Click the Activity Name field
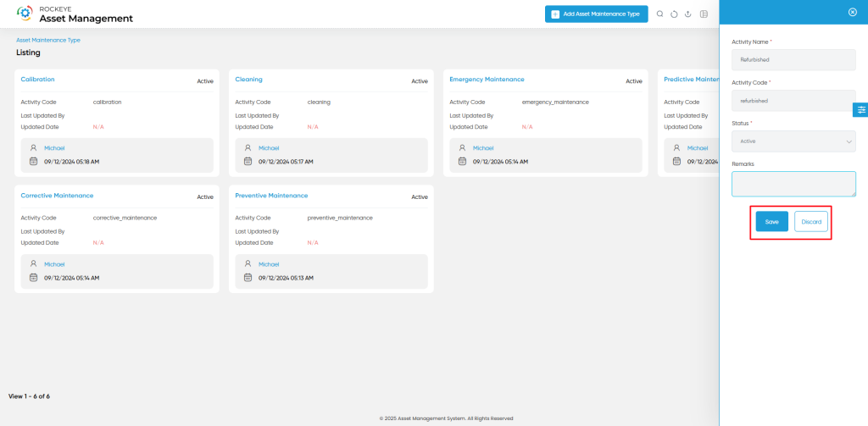Image resolution: width=868 pixels, height=426 pixels. click(793, 59)
